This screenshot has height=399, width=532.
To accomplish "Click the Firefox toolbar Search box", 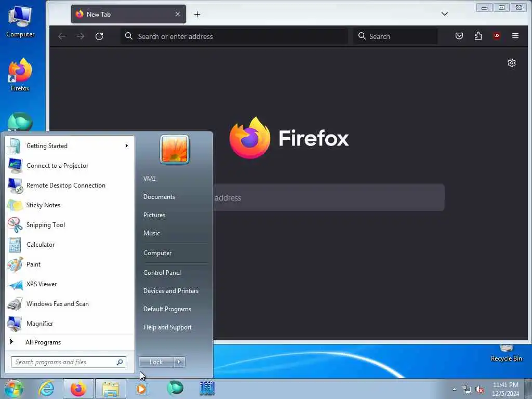I will pyautogui.click(x=395, y=36).
